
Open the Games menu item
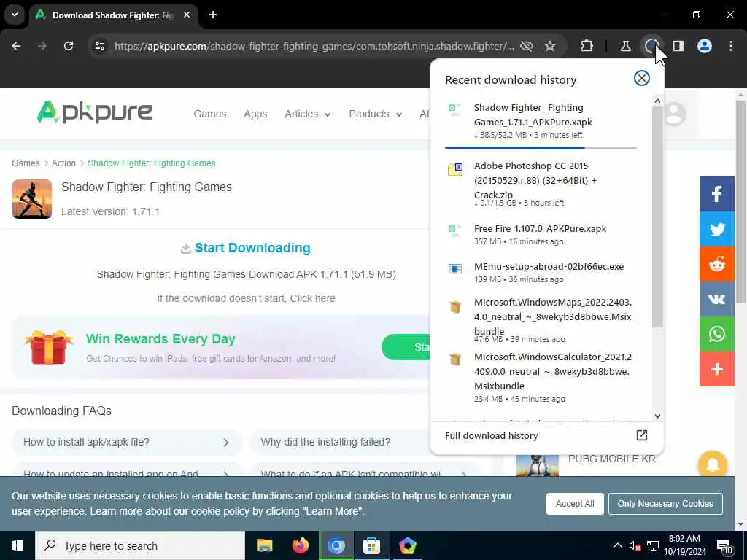click(209, 114)
